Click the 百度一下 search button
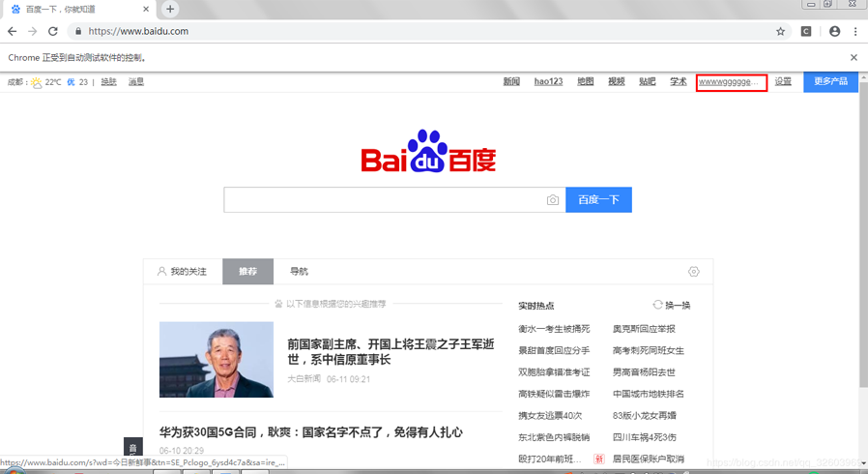Viewport: 868px width, 474px height. click(598, 200)
